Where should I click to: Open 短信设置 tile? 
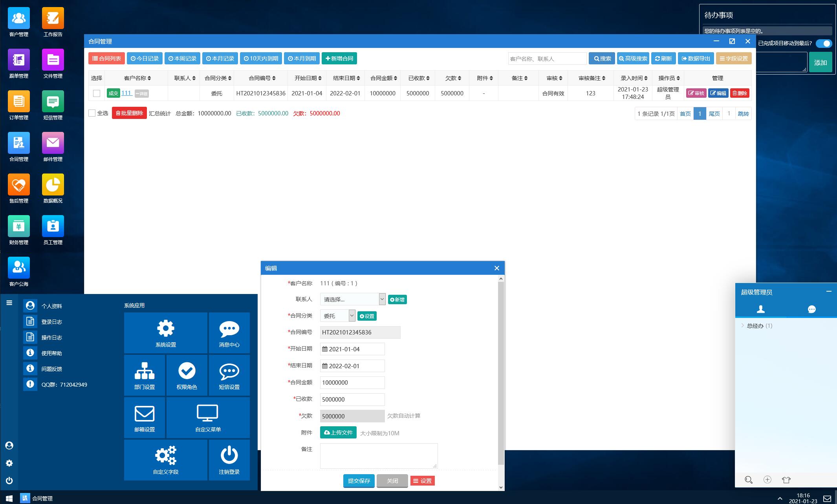point(229,375)
